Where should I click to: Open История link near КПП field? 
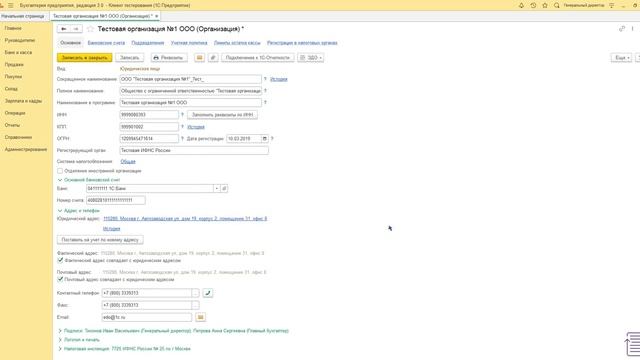pyautogui.click(x=196, y=127)
